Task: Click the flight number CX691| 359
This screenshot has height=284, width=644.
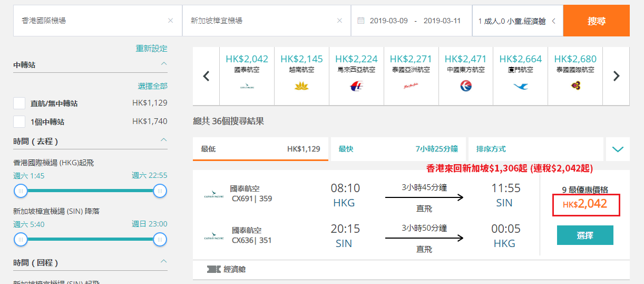Action: [252, 199]
